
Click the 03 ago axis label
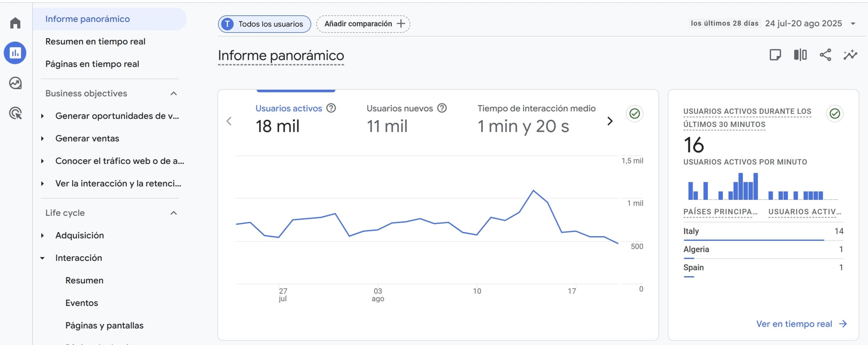pos(378,295)
